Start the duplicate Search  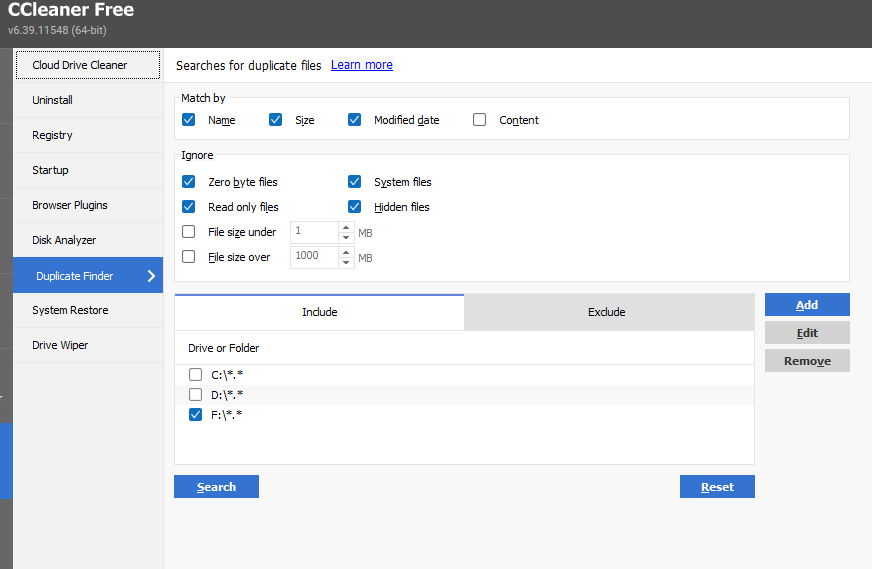[216, 487]
